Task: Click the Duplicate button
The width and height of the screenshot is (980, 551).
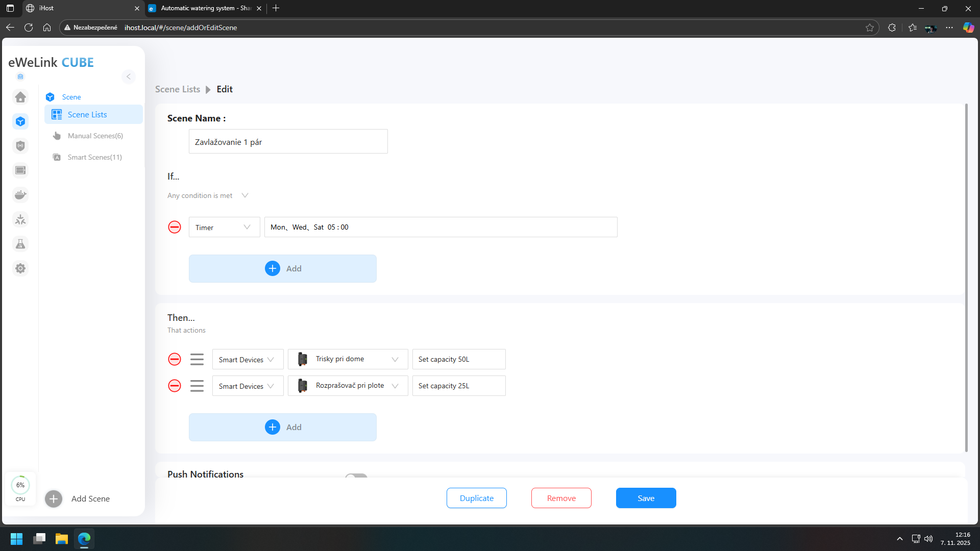Action: (x=476, y=498)
